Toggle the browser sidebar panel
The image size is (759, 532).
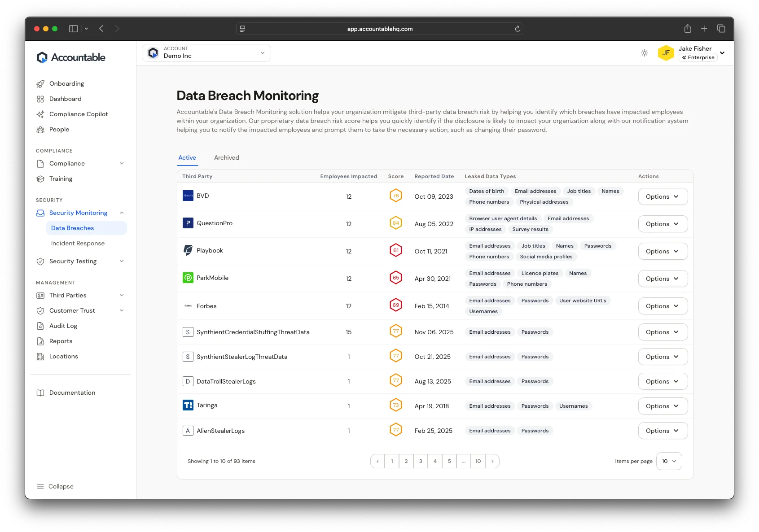tap(74, 29)
